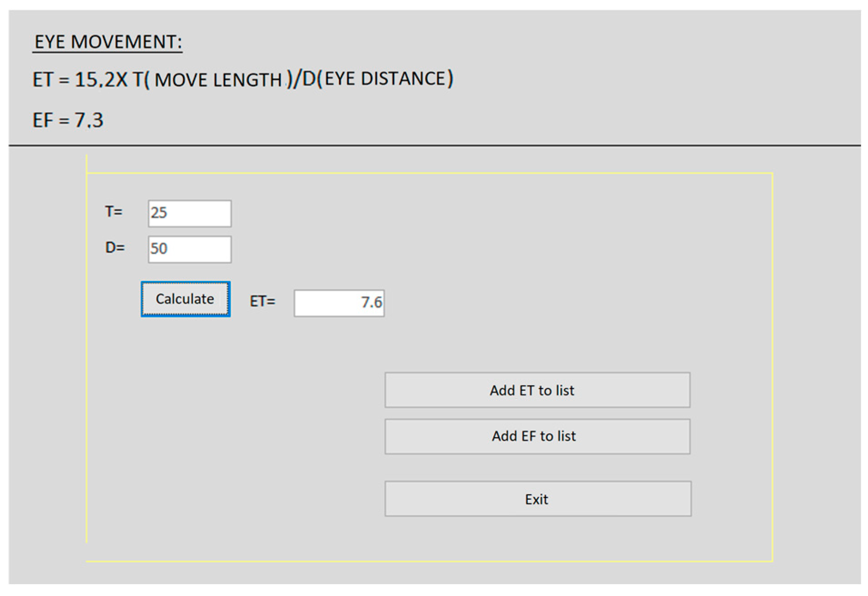Click the Add ET to list button

click(537, 390)
